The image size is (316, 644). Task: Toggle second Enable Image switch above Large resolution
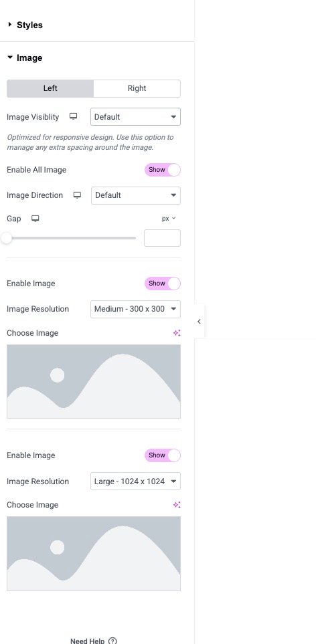point(162,455)
